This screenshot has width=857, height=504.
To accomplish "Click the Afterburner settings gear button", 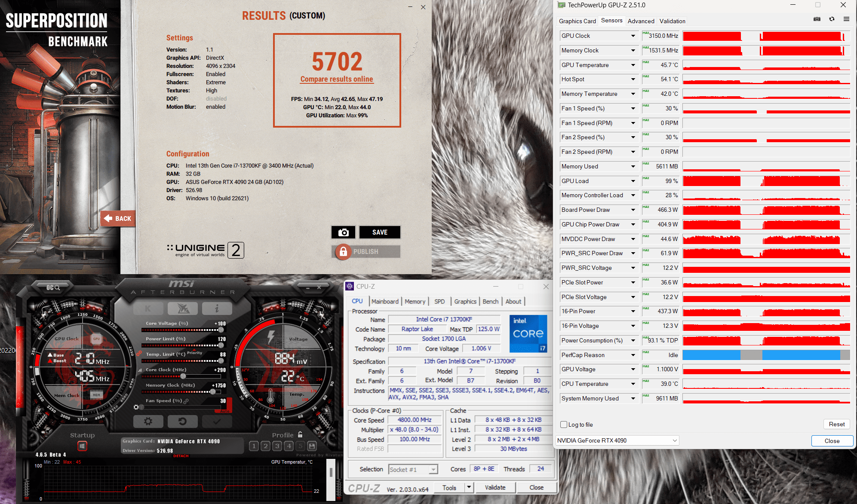I will 148,422.
